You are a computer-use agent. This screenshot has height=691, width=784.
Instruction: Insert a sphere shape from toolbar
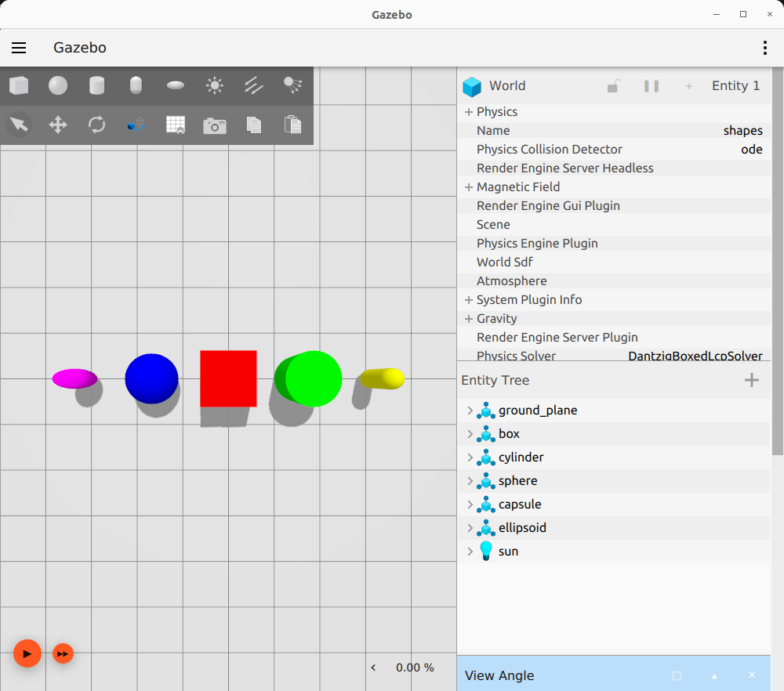[58, 85]
